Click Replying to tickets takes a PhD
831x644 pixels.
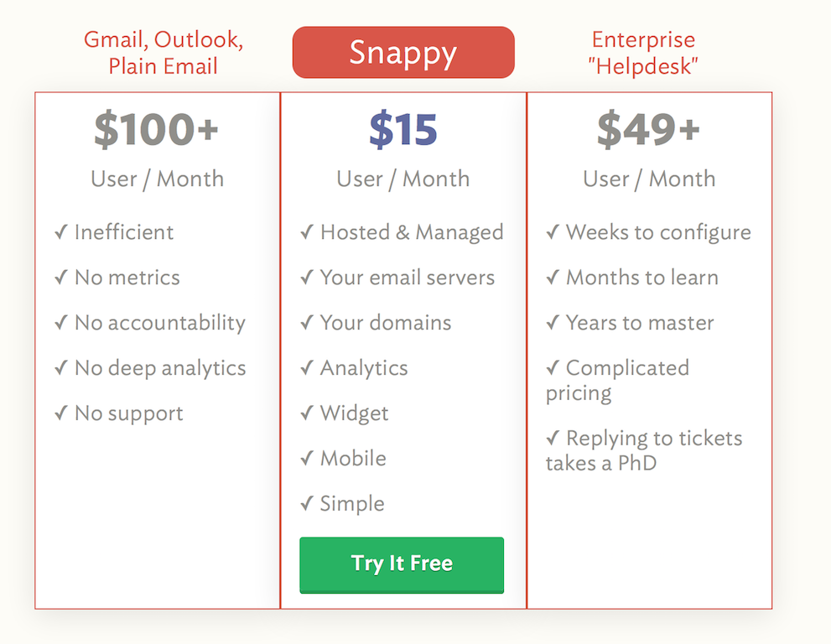pyautogui.click(x=644, y=450)
